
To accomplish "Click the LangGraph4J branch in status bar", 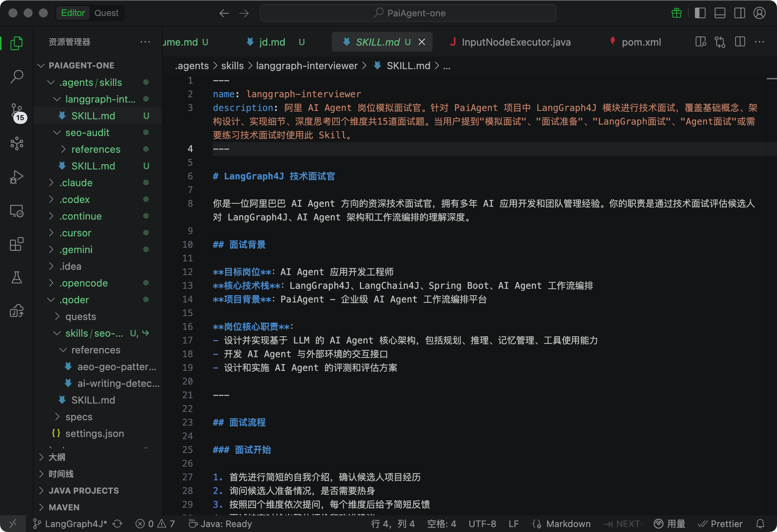I will (x=75, y=524).
